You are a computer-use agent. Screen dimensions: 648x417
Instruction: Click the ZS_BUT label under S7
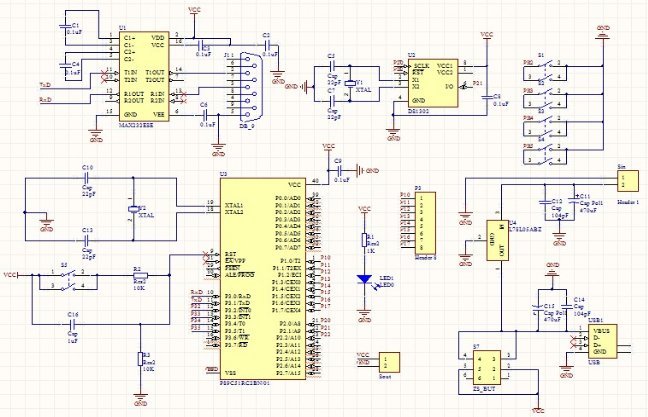pos(484,389)
